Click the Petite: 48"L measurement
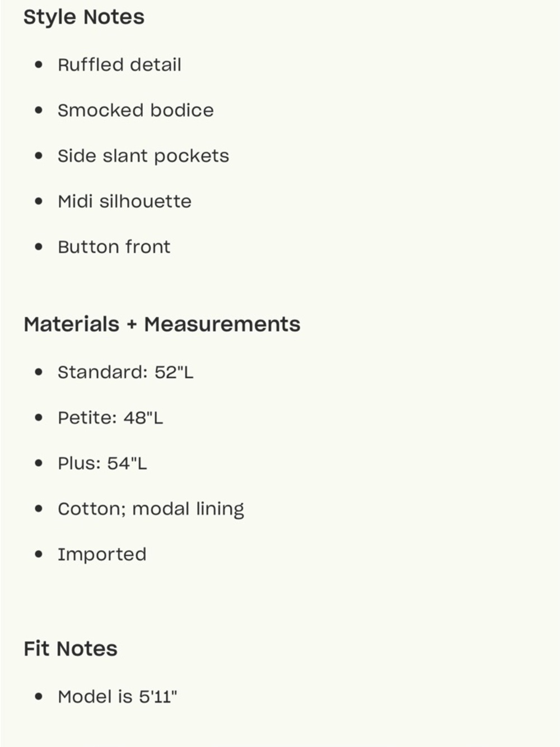Viewport: 560px width, 747px height. [x=110, y=417]
